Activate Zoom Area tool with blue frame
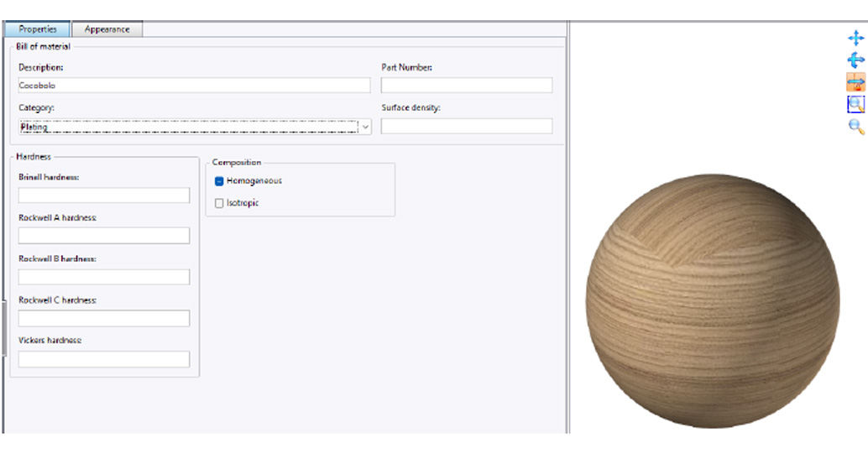The height and width of the screenshot is (459, 868). tap(855, 104)
